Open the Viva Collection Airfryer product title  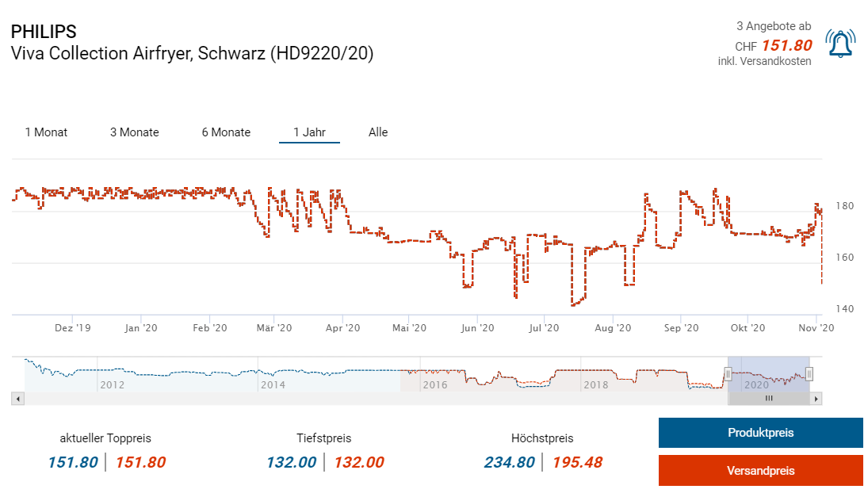(192, 54)
